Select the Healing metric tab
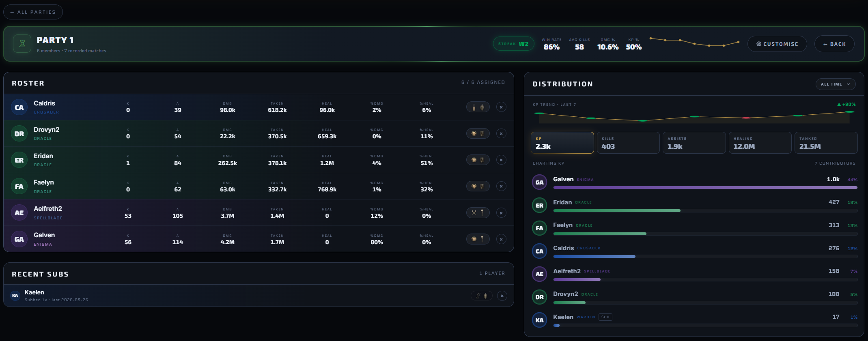Viewport: 868px width, 341px height. 760,143
